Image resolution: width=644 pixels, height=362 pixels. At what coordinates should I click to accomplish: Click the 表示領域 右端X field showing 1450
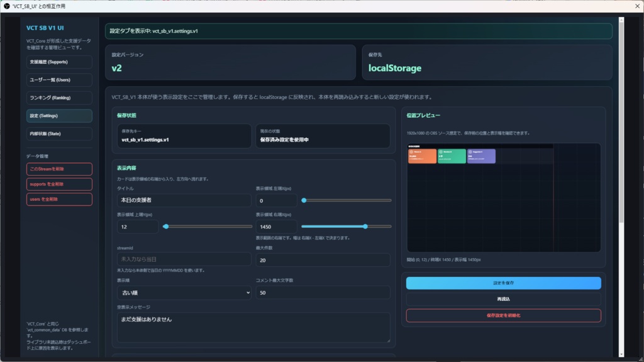pyautogui.click(x=277, y=227)
